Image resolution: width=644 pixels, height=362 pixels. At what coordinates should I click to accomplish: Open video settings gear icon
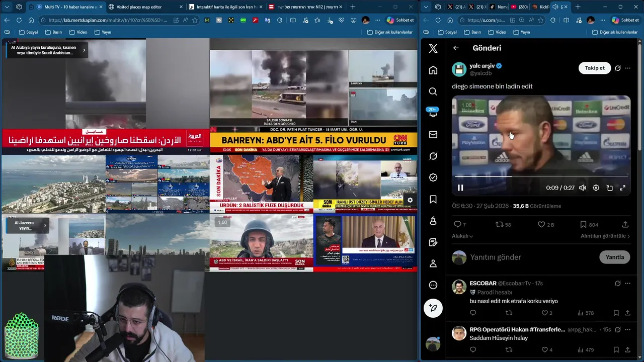point(596,188)
